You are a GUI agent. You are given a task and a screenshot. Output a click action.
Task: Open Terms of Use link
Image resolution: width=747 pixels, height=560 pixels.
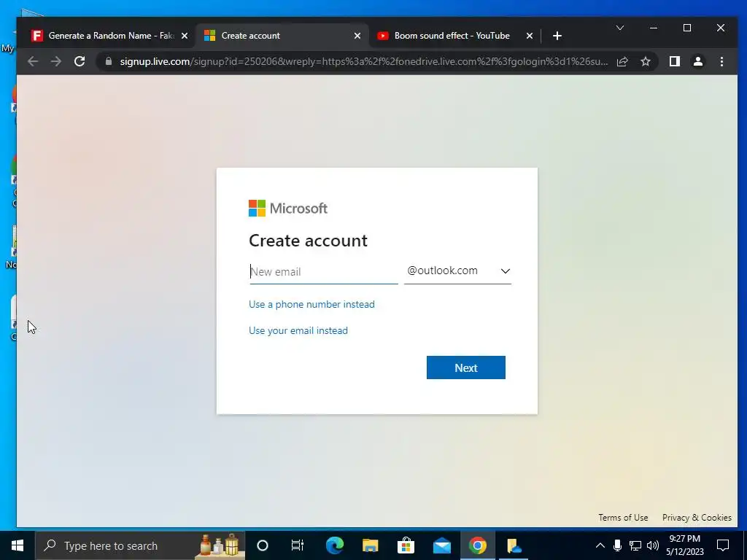click(623, 518)
